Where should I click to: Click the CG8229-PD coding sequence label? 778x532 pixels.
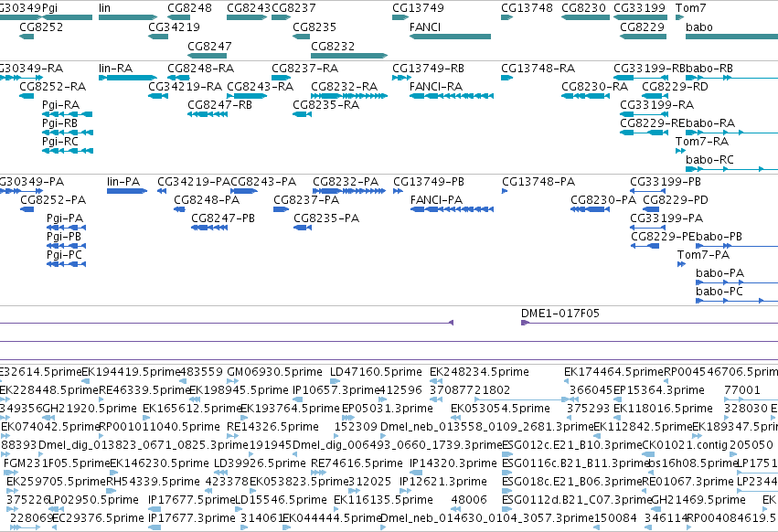(x=676, y=200)
